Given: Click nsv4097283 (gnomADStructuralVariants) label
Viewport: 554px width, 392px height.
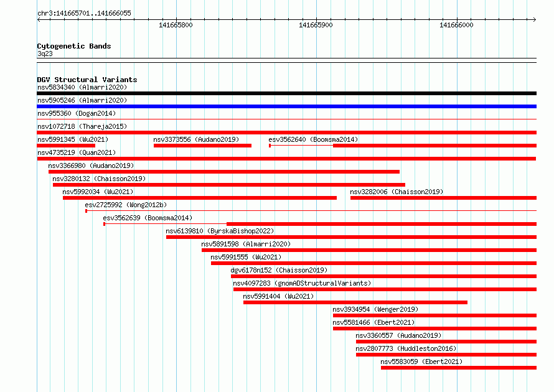Looking at the screenshot, I should (x=302, y=283).
